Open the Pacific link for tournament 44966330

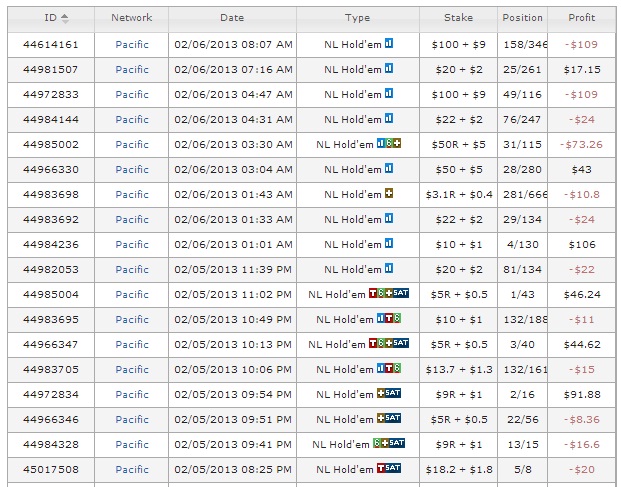(x=132, y=170)
